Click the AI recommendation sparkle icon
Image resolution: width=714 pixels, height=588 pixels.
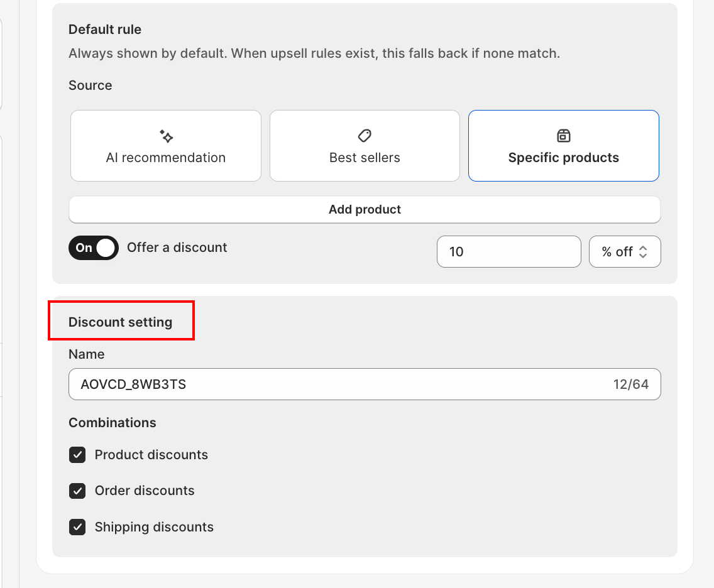point(166,136)
